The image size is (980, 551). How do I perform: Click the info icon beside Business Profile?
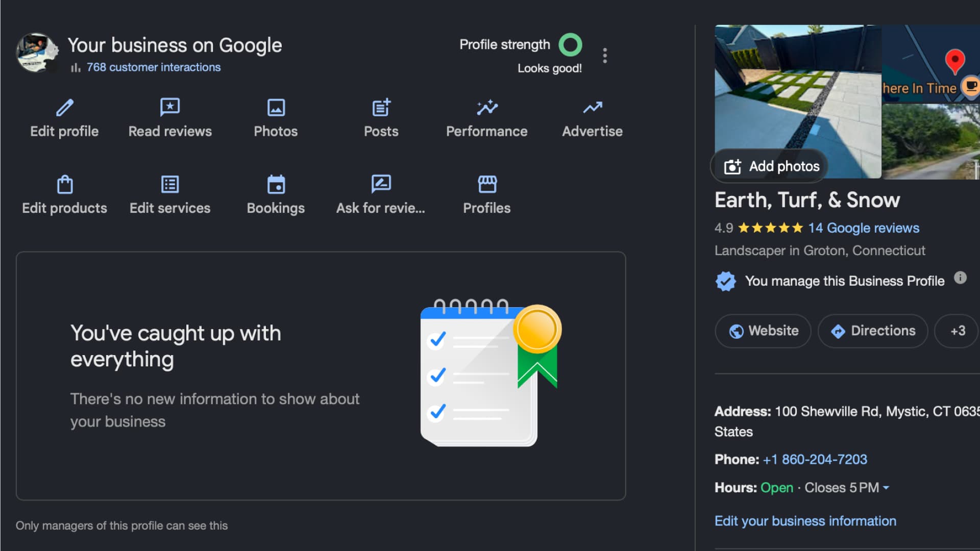960,278
